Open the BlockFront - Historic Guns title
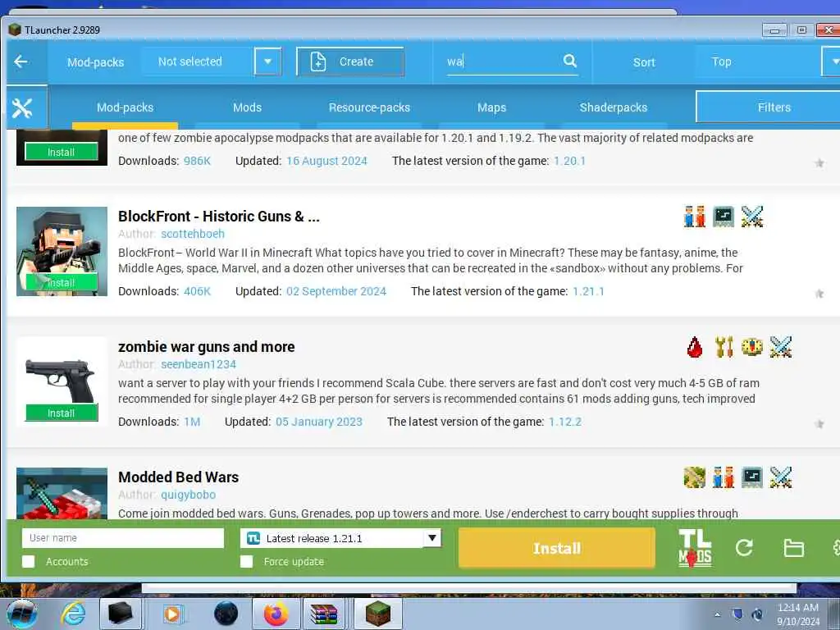The height and width of the screenshot is (630, 840). pyautogui.click(x=218, y=217)
